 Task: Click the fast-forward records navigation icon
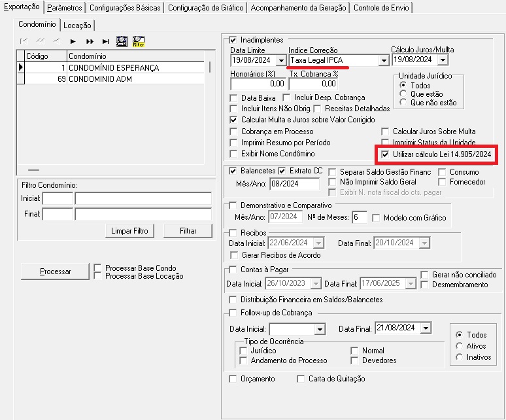pos(90,41)
